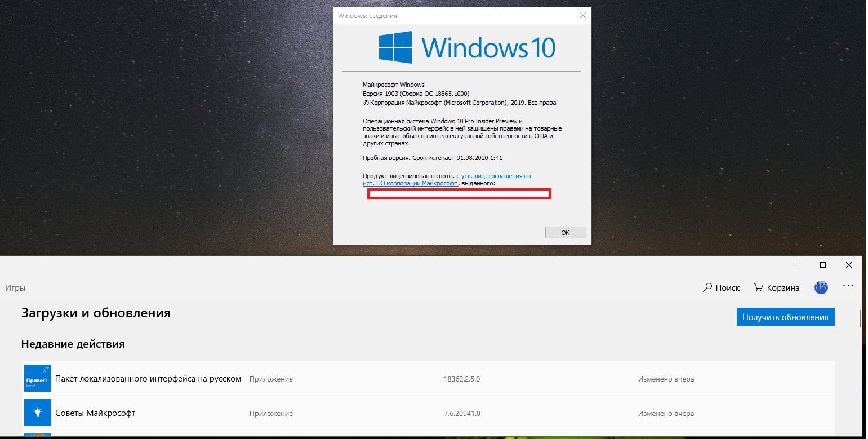Select version 18362.2.5.0 text
Viewport: 868px width, 439px height.
[462, 379]
